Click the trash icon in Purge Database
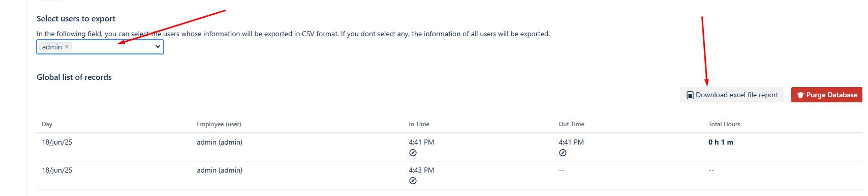 (x=800, y=95)
